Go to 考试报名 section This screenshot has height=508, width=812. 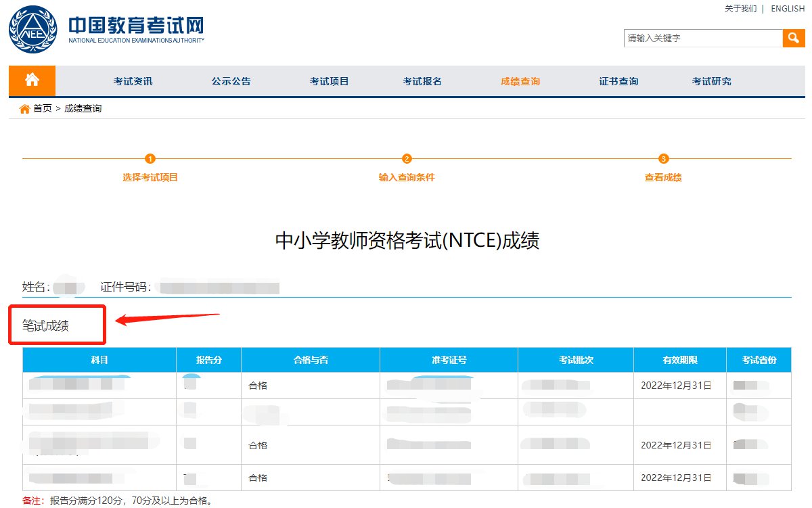click(422, 81)
